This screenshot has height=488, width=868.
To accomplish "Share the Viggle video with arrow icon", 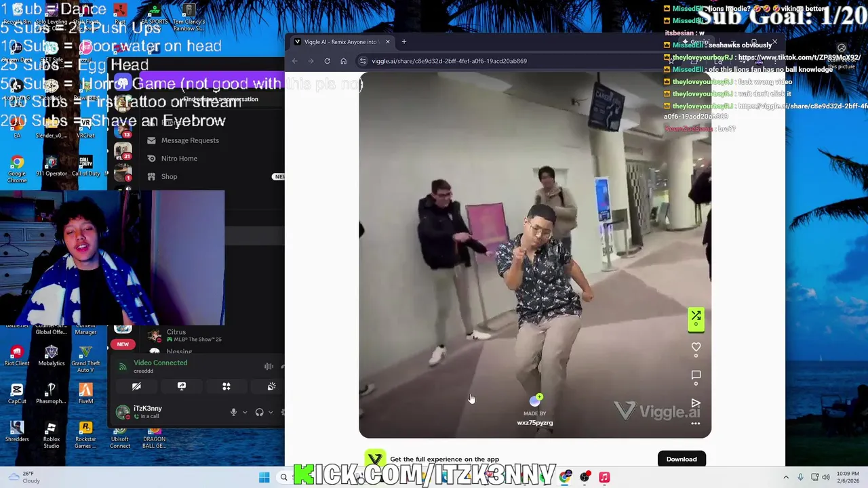I will click(x=696, y=403).
